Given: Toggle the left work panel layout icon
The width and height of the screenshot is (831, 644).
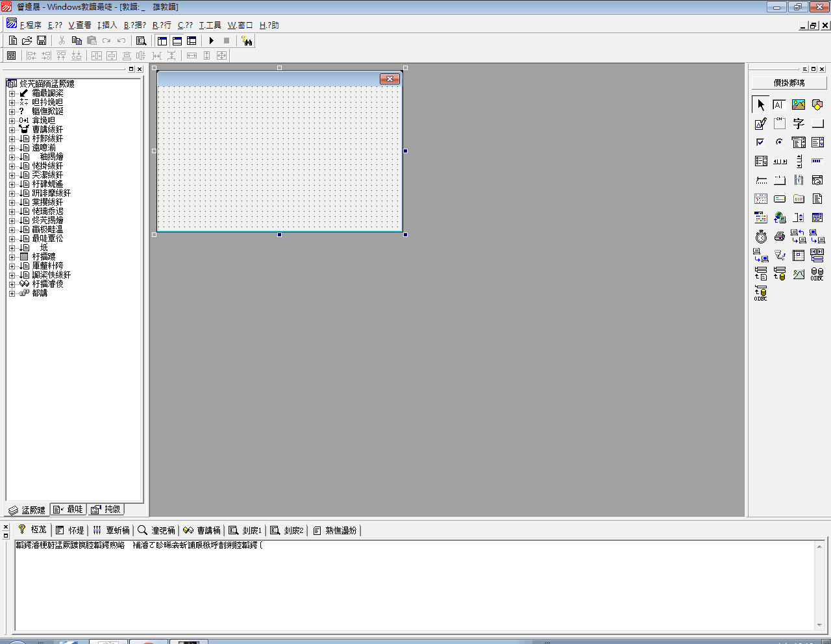Looking at the screenshot, I should point(162,40).
